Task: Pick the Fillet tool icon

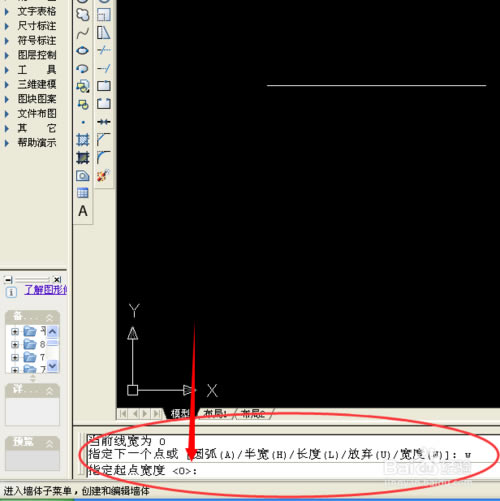Action: coord(104,157)
